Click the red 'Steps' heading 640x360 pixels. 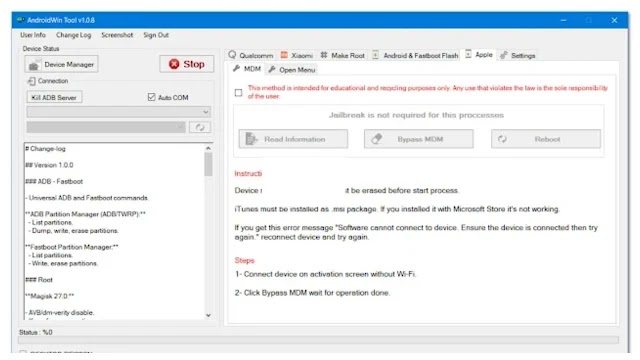(x=244, y=260)
